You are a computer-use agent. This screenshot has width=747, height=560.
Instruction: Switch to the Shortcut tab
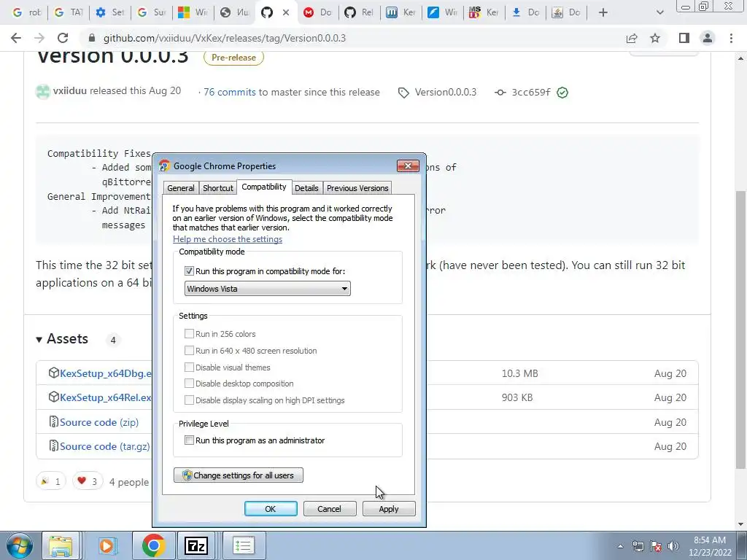[217, 188]
